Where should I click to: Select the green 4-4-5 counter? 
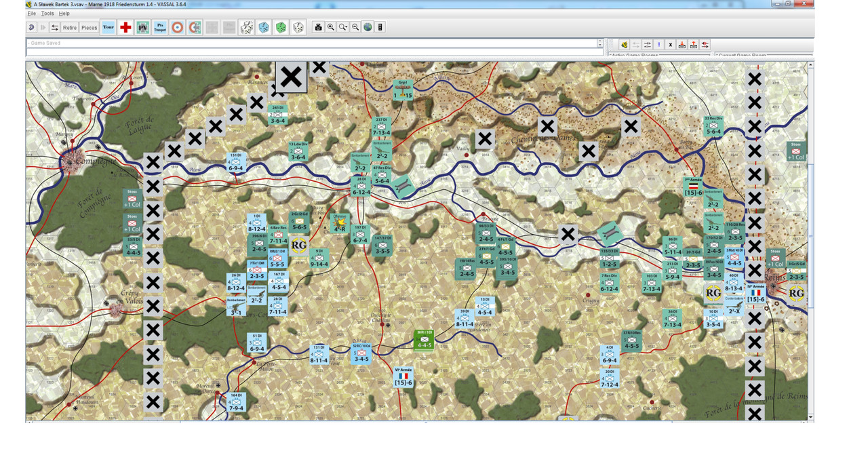pyautogui.click(x=425, y=339)
